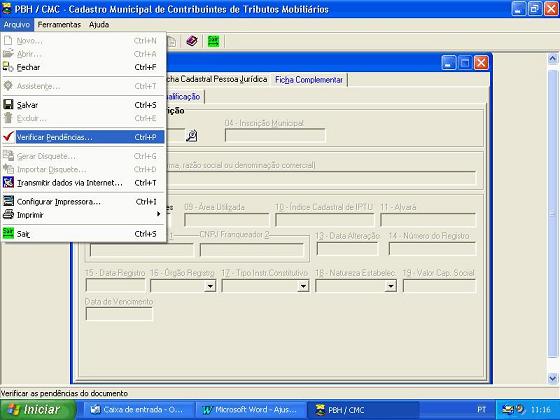Click the Inscrição Municipal input field
This screenshot has height=420, width=560.
(275, 136)
